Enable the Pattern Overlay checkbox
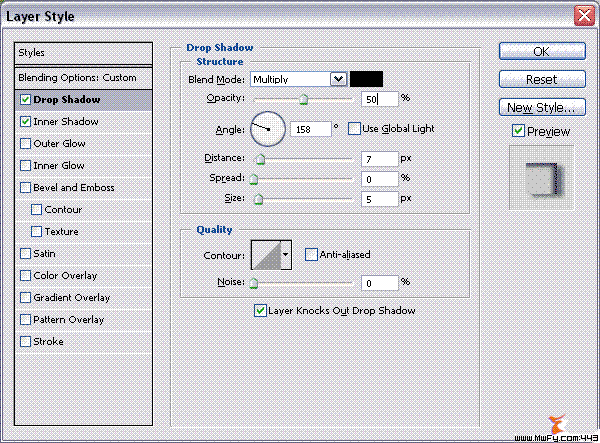Screen dimensions: 600x443 [x=25, y=319]
